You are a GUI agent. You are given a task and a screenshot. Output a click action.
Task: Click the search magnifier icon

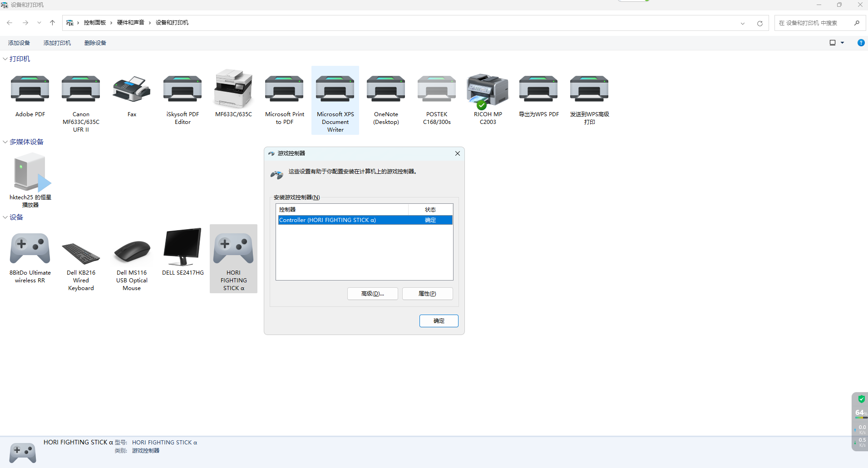point(857,23)
